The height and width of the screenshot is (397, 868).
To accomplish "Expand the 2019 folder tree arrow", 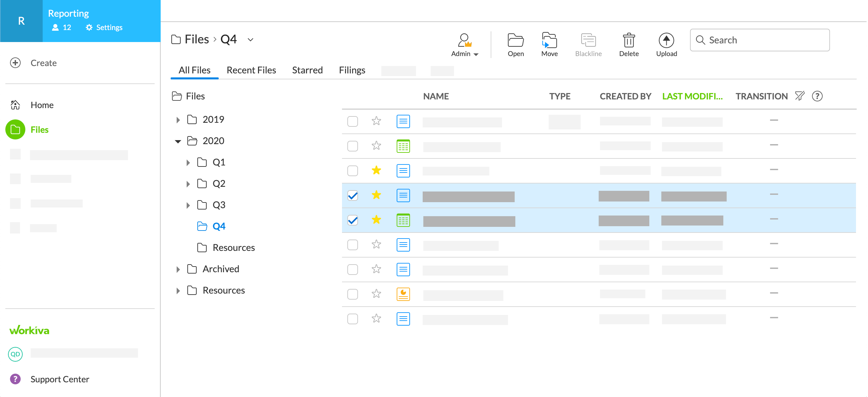I will point(178,120).
